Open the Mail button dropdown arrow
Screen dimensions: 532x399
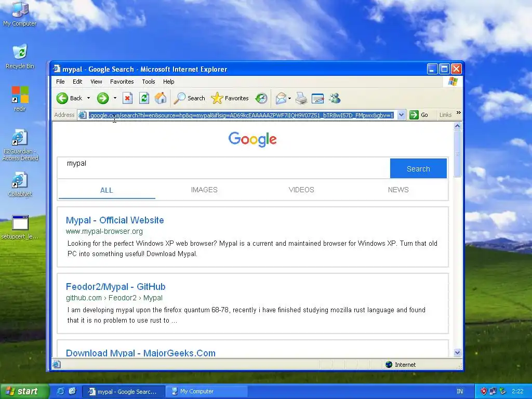tap(289, 99)
